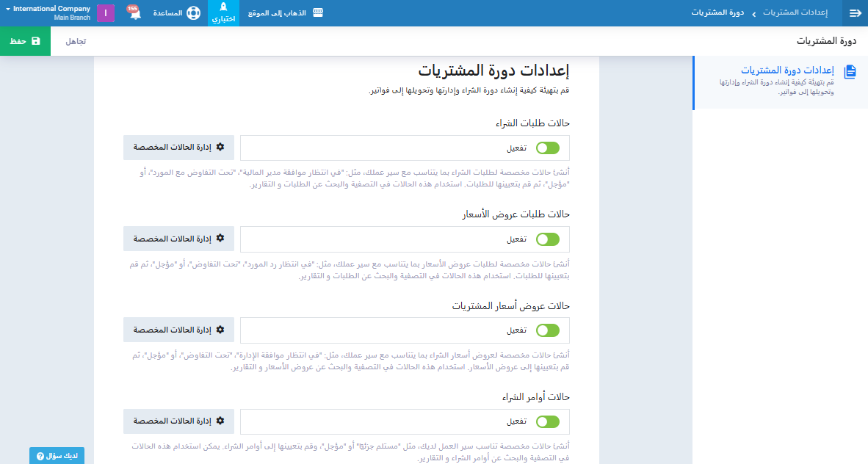Click the purple user avatar icon
This screenshot has width=868, height=464.
(106, 13)
